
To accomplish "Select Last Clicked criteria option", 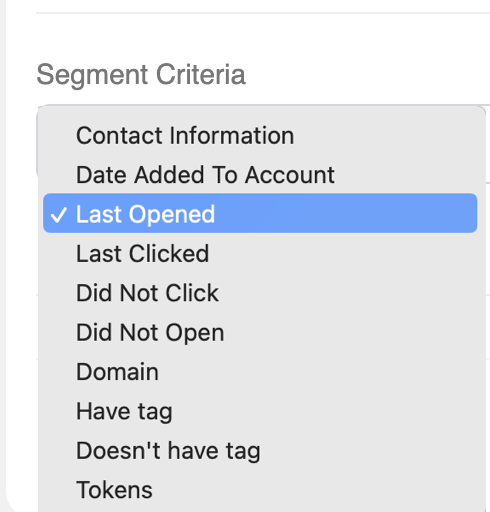I will tap(260, 254).
